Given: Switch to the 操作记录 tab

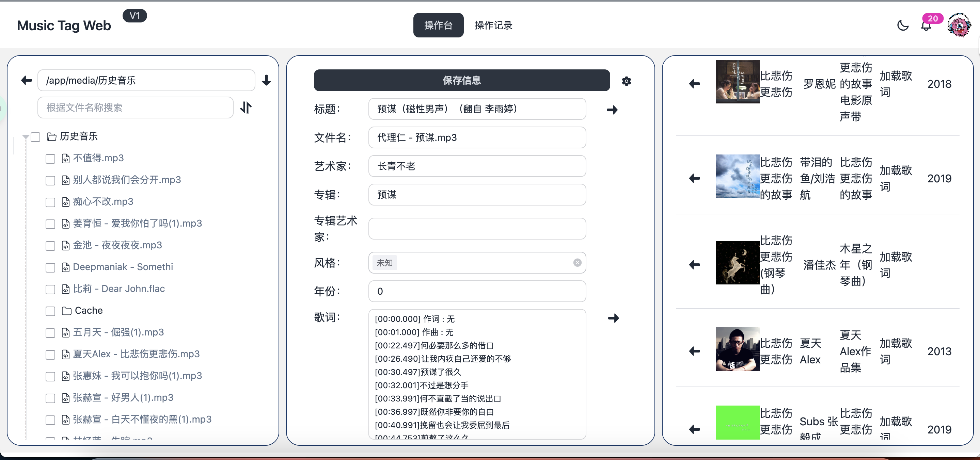Looking at the screenshot, I should click(493, 26).
